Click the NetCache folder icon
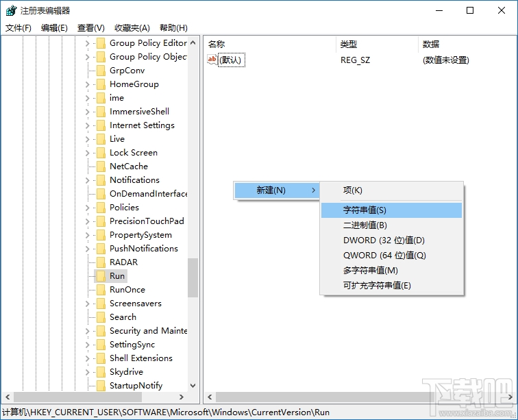 coord(101,166)
